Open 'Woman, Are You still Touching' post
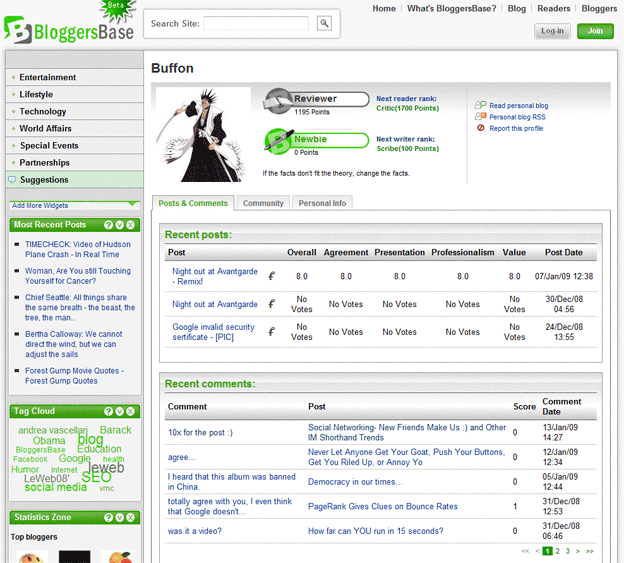The image size is (624, 563). pyautogui.click(x=78, y=276)
